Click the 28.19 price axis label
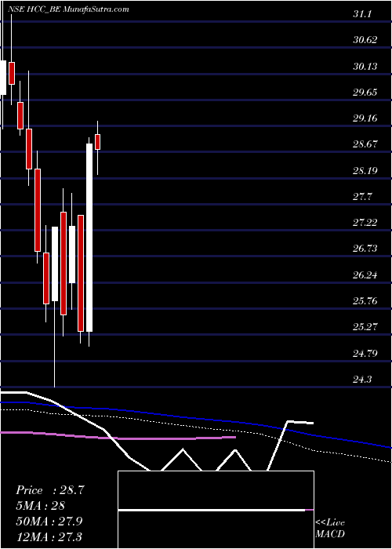The height and width of the screenshot is (549, 392). click(x=365, y=170)
